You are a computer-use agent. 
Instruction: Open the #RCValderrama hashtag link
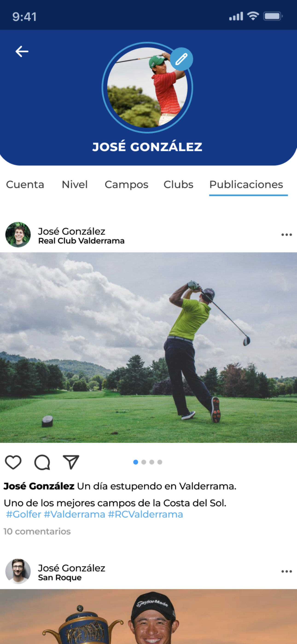point(146,515)
